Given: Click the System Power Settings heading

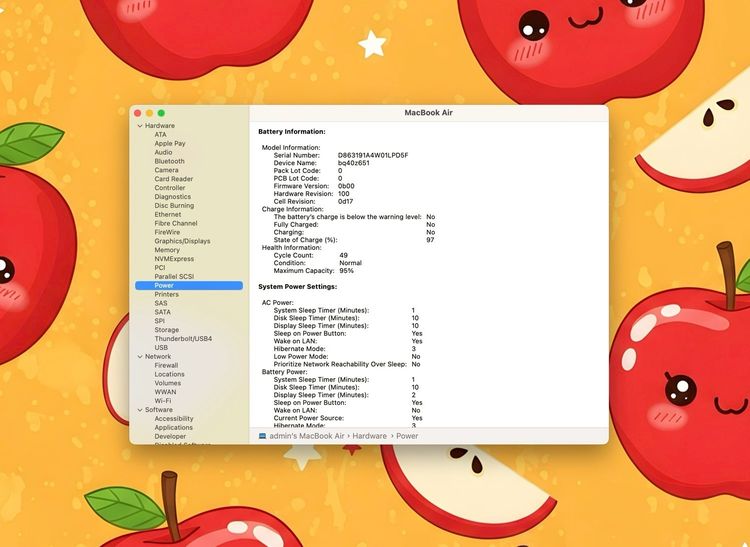Looking at the screenshot, I should [x=298, y=287].
